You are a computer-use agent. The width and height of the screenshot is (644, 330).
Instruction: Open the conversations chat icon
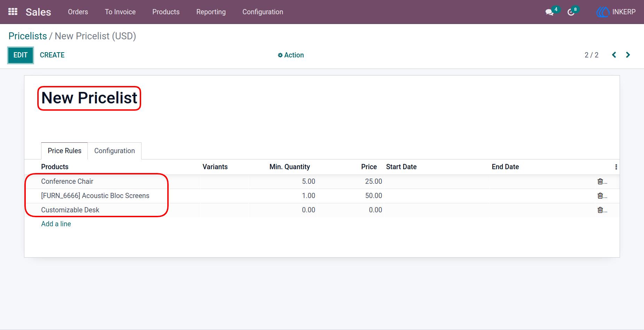550,12
